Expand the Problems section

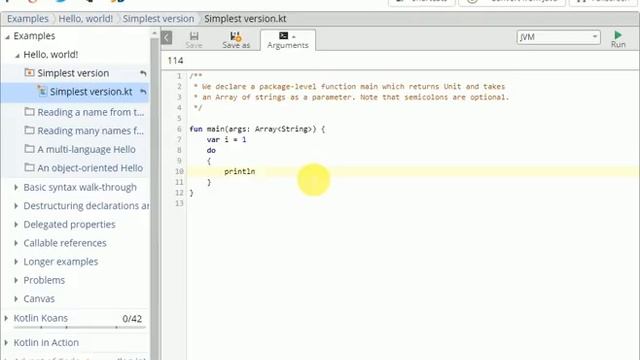click(x=16, y=280)
